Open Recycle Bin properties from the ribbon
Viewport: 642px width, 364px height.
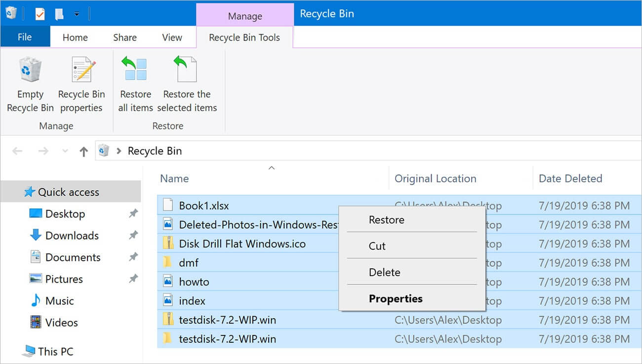point(81,69)
